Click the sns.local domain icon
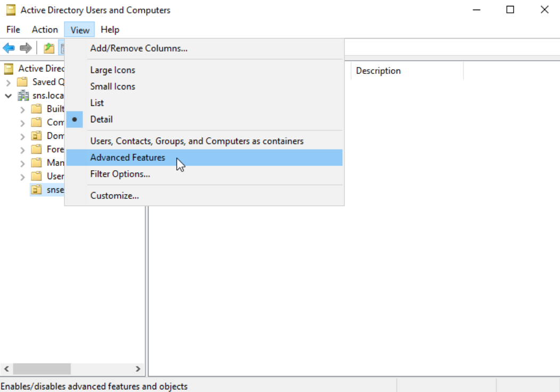 point(23,95)
